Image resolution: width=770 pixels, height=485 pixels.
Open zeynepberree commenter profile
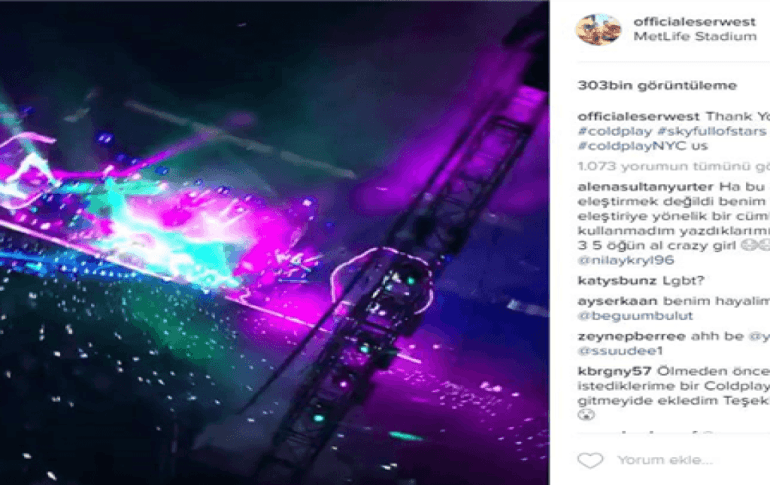(x=632, y=336)
